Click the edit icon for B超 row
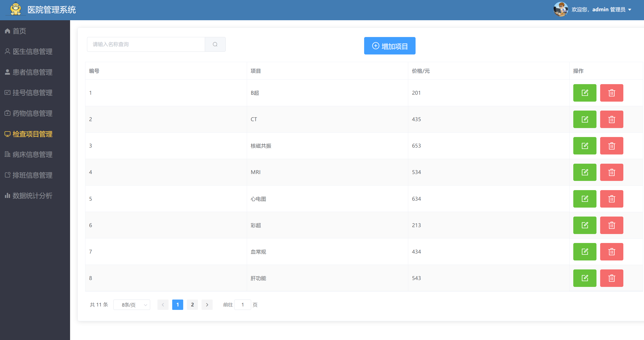Screen dimensions: 644x340 tap(585, 93)
